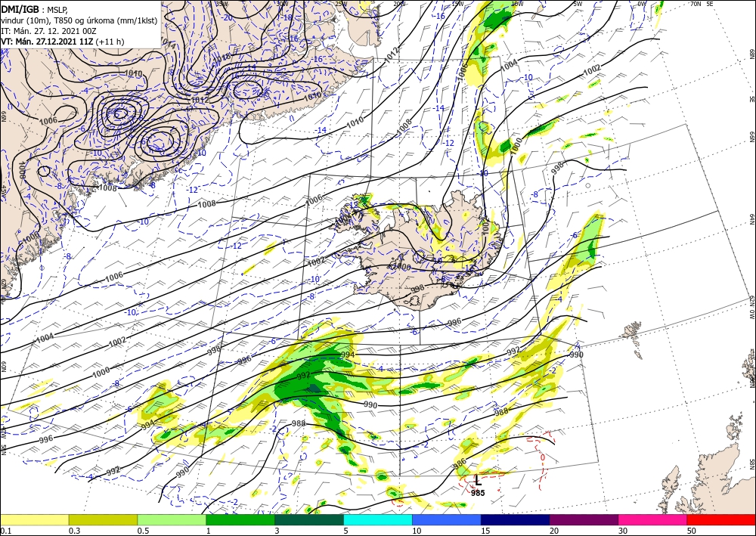Pick the cyan 5 mm legend swatch

378,519
